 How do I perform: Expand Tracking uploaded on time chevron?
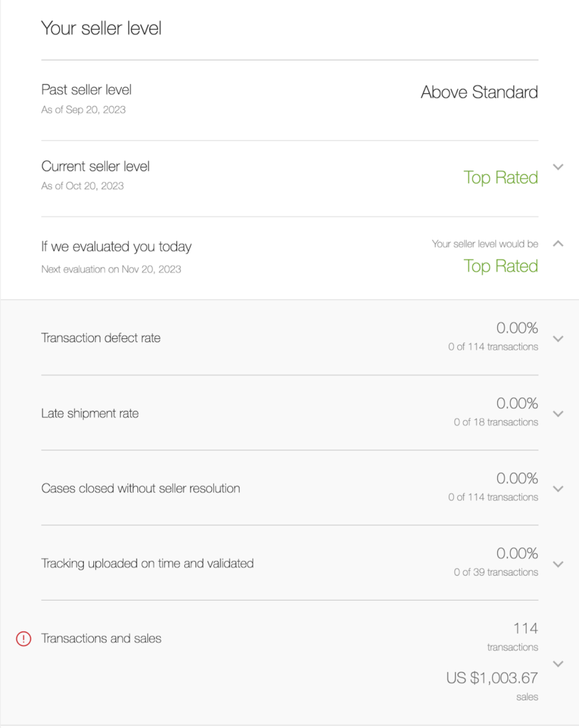[558, 564]
